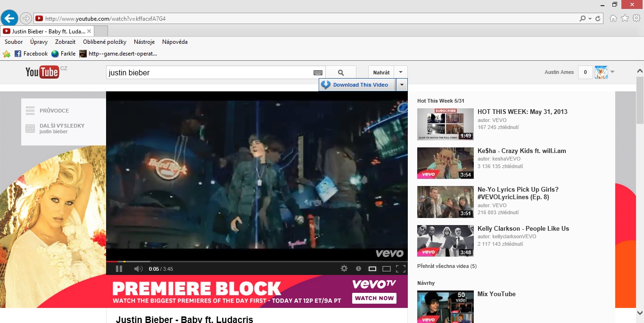Click the video progress bar
This screenshot has height=323, width=644.
tap(257, 261)
